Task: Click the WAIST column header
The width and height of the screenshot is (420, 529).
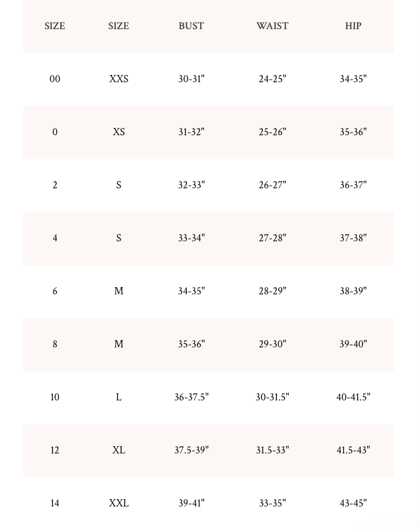Action: point(272,26)
